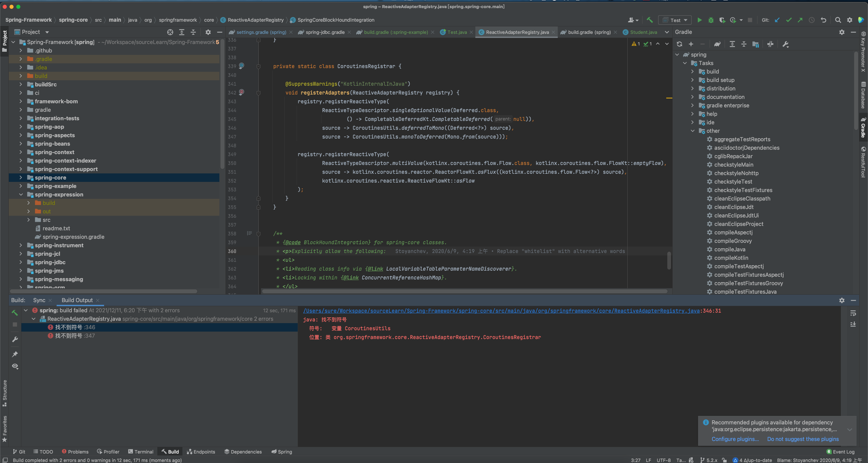Click the ReactiveAdapterRegistry.java error file path link
This screenshot has height=463, width=868.
point(501,311)
